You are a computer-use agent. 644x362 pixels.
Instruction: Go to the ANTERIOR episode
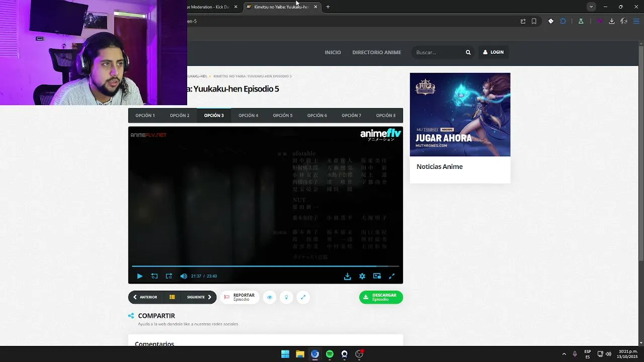(x=145, y=297)
